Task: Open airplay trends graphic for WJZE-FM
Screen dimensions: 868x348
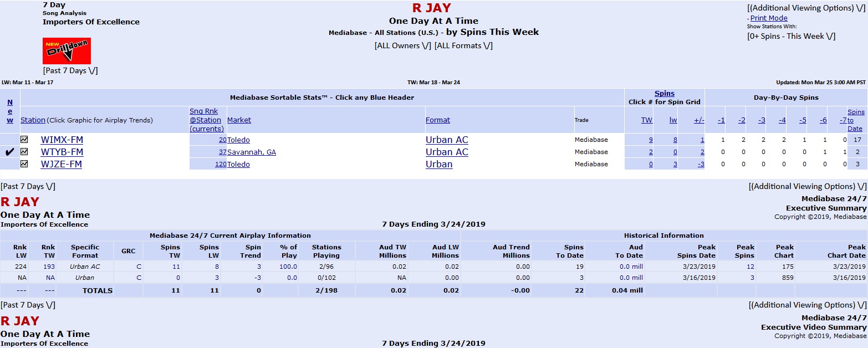Action: coord(24,164)
